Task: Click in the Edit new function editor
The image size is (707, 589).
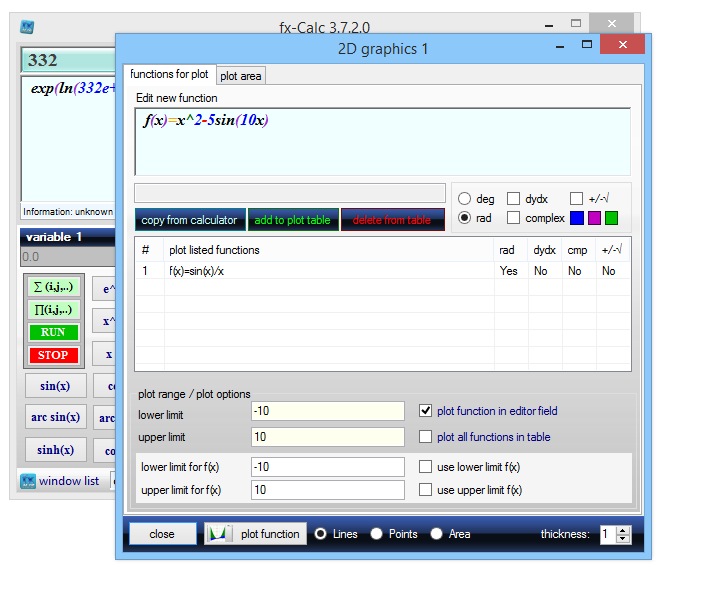Action: (x=383, y=142)
